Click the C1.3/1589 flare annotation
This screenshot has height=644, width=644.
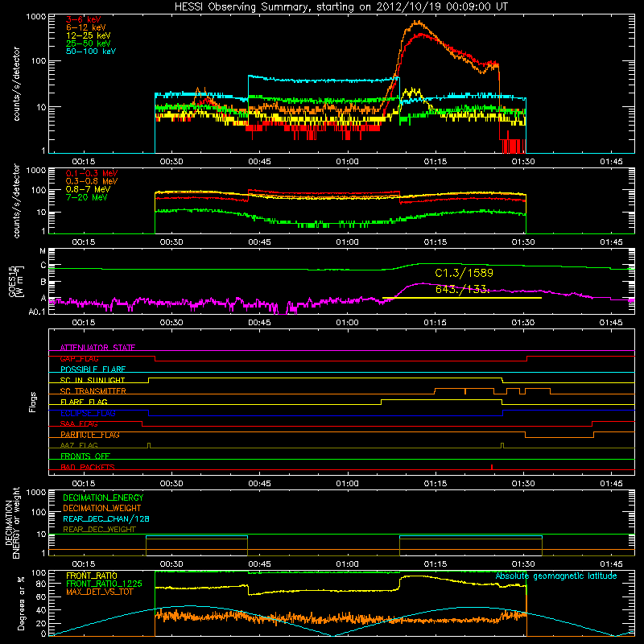[x=464, y=273]
